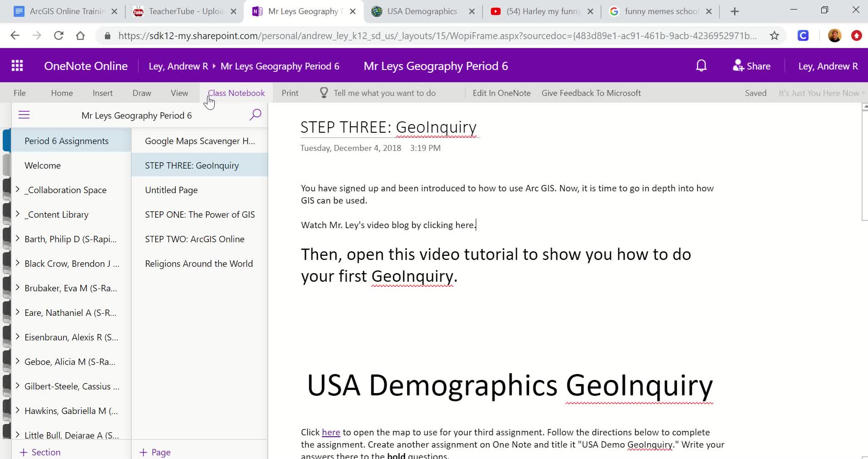Expand Eisenbraun, Alexis R section
Viewport: 868px width, 459px height.
[17, 337]
